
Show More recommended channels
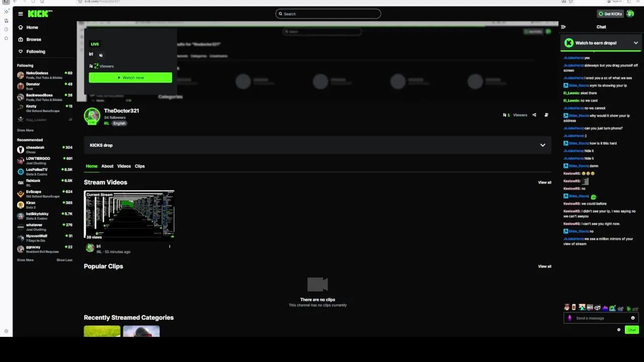point(25,260)
